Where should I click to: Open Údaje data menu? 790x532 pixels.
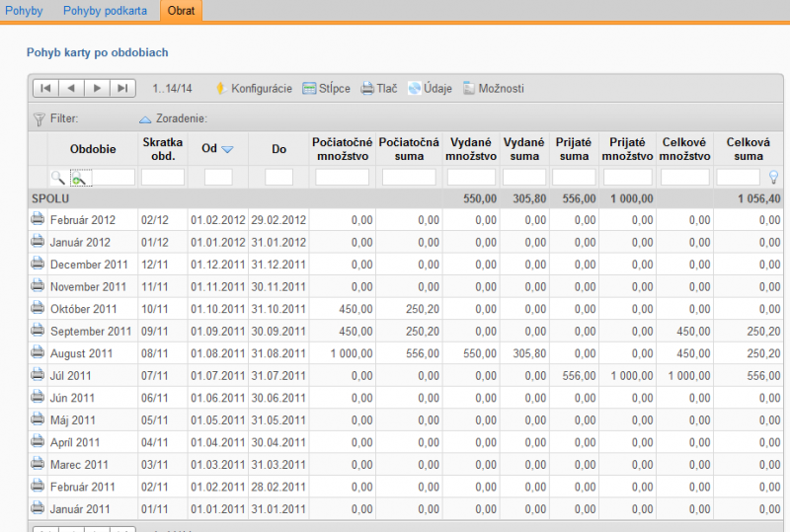coord(430,89)
